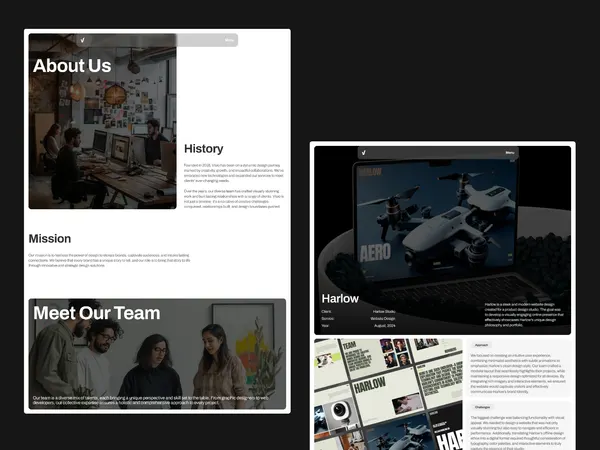Click the Meet Our Team heading
This screenshot has width=600, height=450.
click(x=97, y=313)
